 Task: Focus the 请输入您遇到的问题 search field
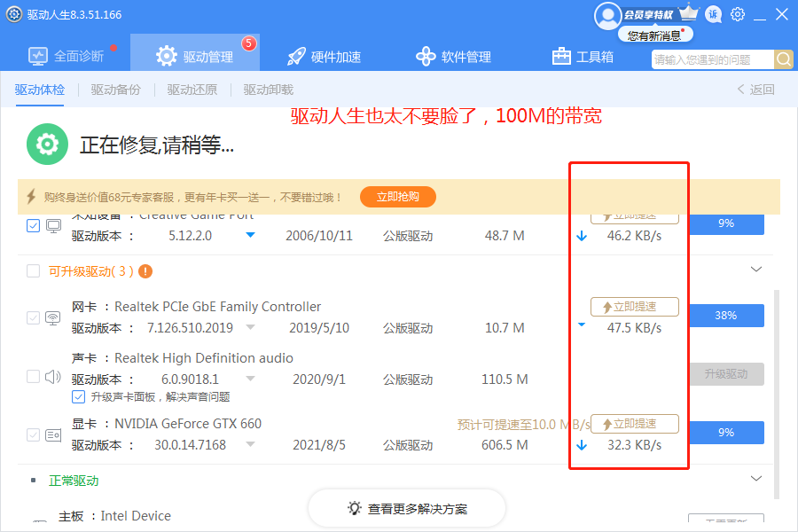coord(712,59)
